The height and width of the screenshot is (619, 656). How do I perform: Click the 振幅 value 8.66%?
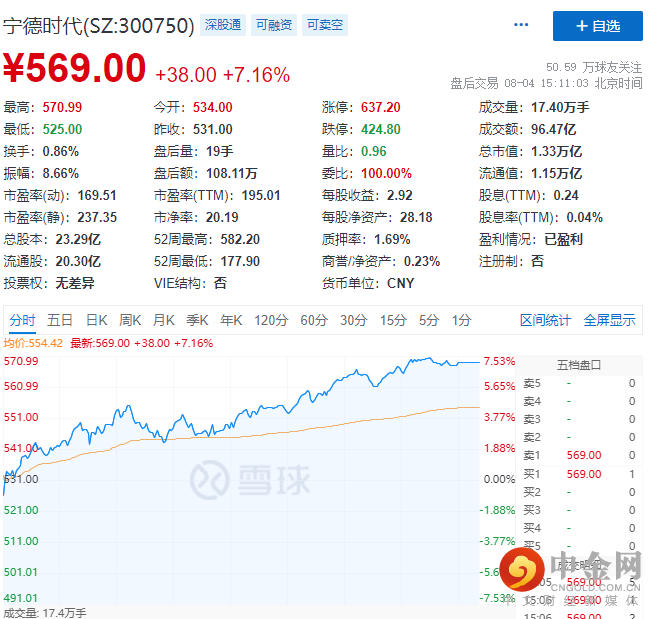point(61,173)
